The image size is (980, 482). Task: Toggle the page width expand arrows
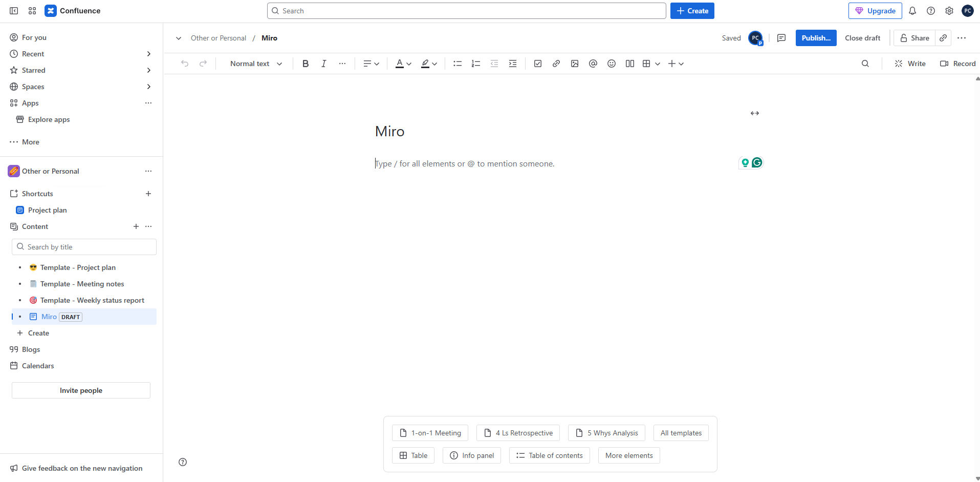[x=755, y=113]
